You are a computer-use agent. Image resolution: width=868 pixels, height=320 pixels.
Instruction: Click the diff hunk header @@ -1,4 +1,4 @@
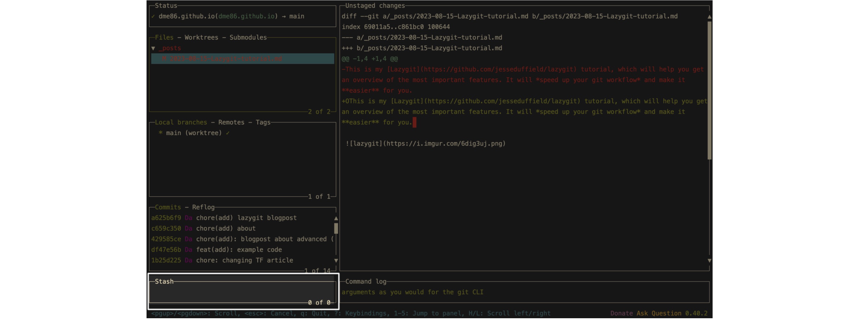click(370, 59)
